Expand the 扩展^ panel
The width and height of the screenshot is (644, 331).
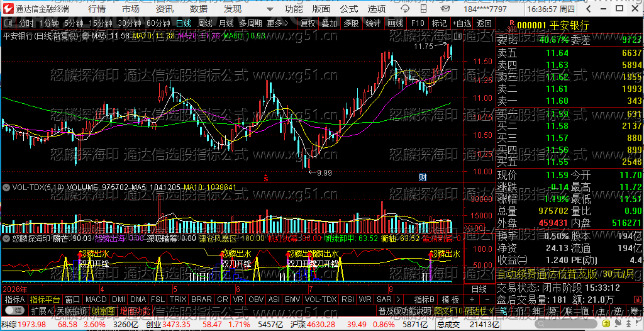(x=42, y=310)
